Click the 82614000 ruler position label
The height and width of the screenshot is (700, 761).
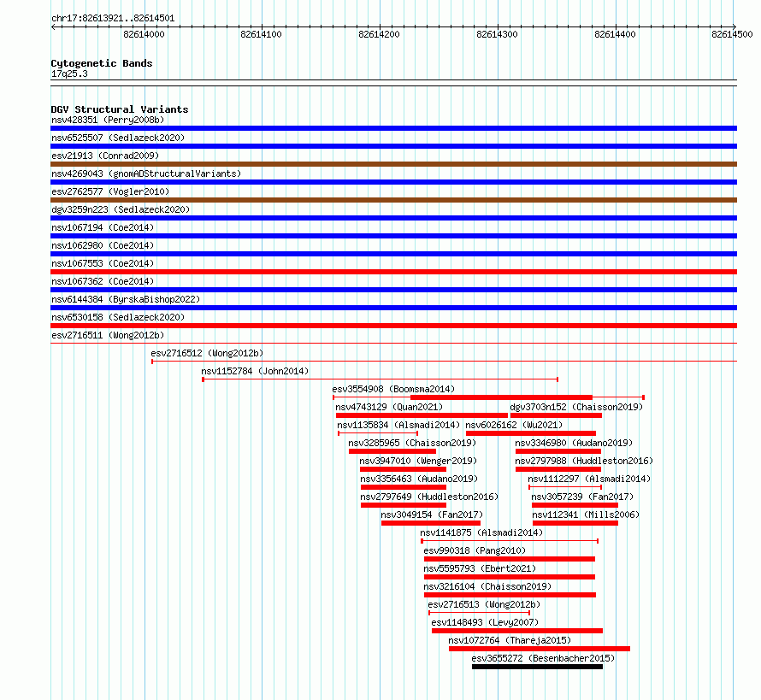[x=144, y=34]
